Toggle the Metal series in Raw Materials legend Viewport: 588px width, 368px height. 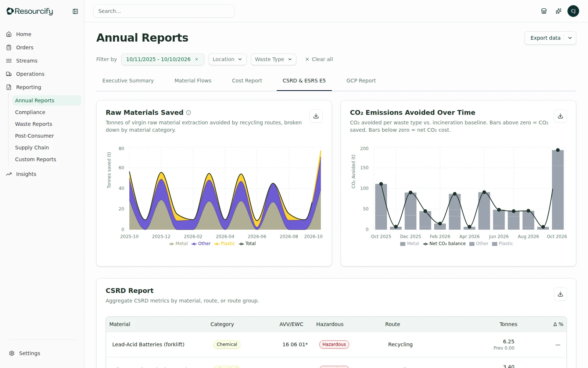coord(178,244)
